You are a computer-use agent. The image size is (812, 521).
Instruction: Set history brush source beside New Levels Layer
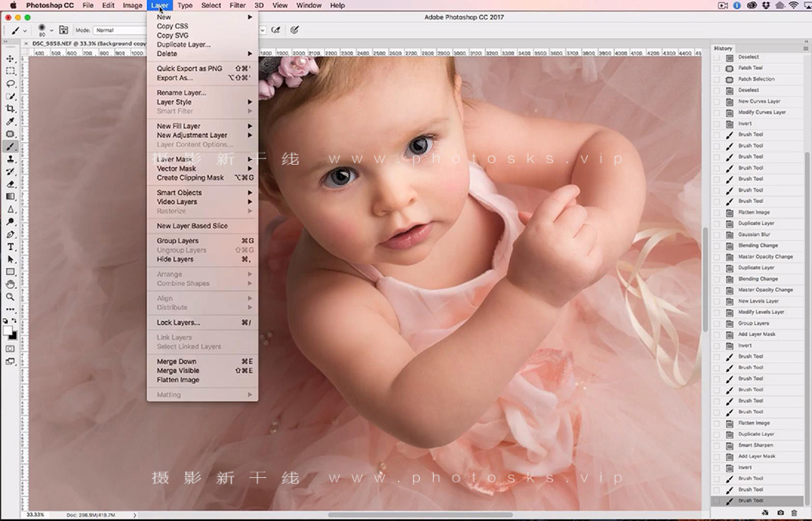tap(717, 301)
